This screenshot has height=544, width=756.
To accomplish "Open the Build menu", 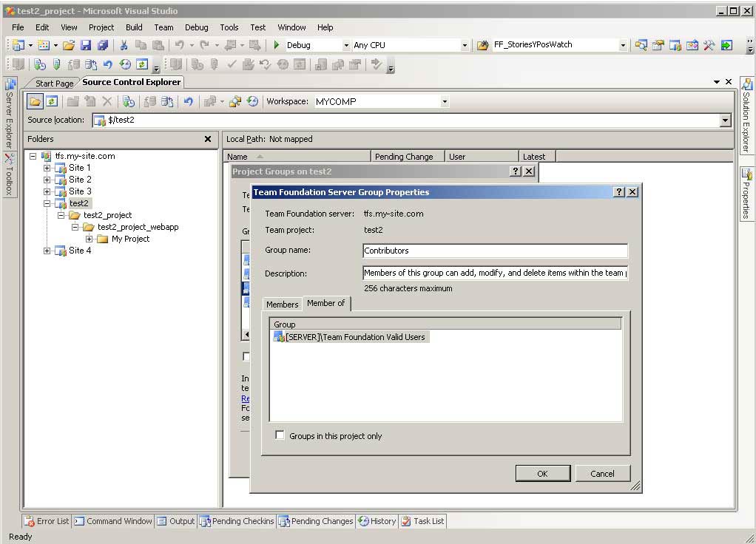I will click(x=134, y=27).
